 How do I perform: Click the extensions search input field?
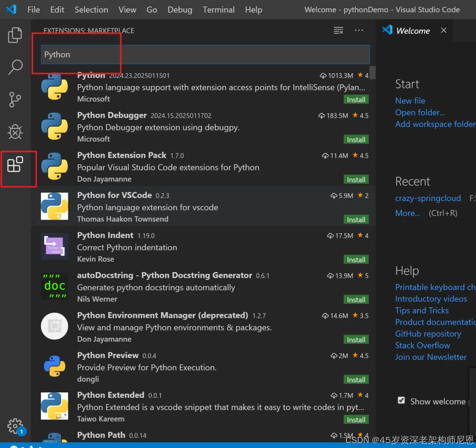(x=205, y=54)
